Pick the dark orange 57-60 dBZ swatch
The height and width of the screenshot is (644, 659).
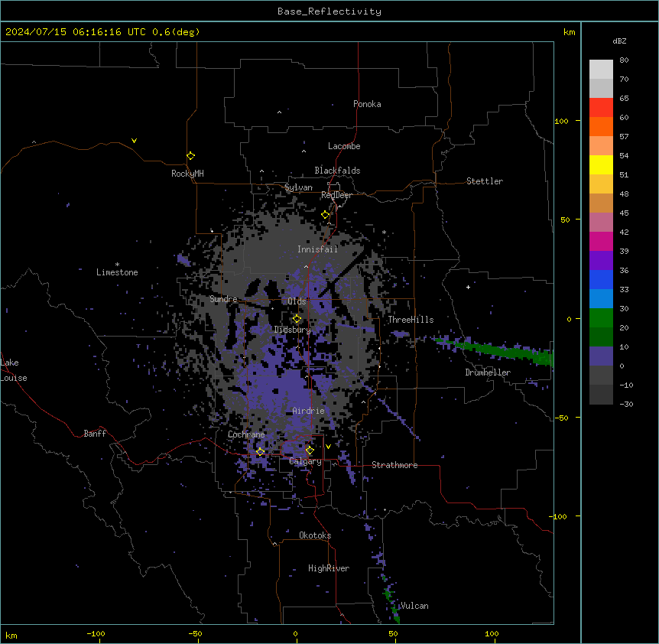tap(601, 126)
